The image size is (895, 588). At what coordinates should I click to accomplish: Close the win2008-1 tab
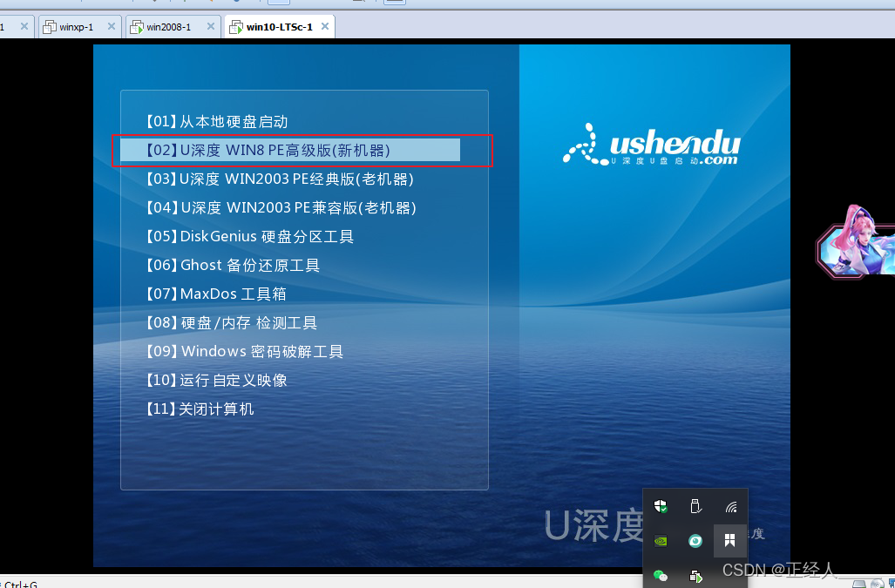point(211,26)
